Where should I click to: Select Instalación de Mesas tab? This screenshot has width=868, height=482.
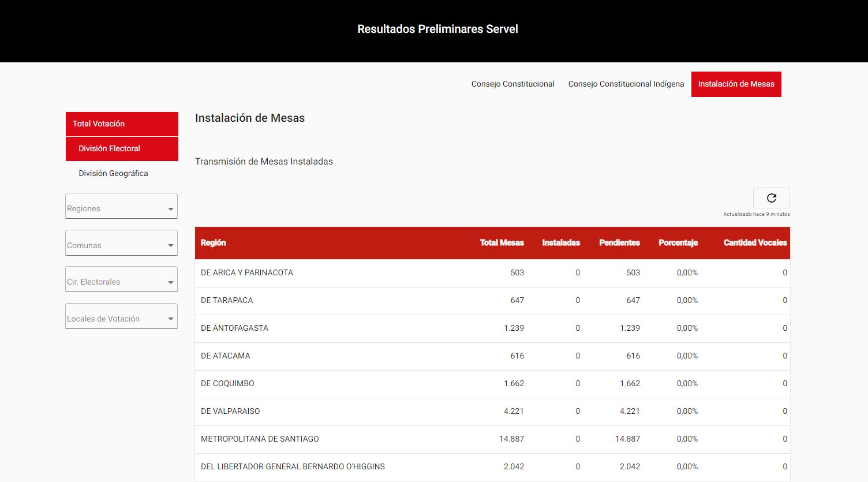[736, 84]
